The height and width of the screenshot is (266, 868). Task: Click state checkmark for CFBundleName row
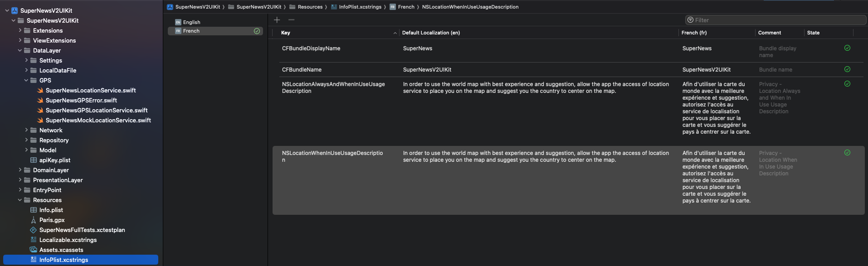pyautogui.click(x=847, y=69)
